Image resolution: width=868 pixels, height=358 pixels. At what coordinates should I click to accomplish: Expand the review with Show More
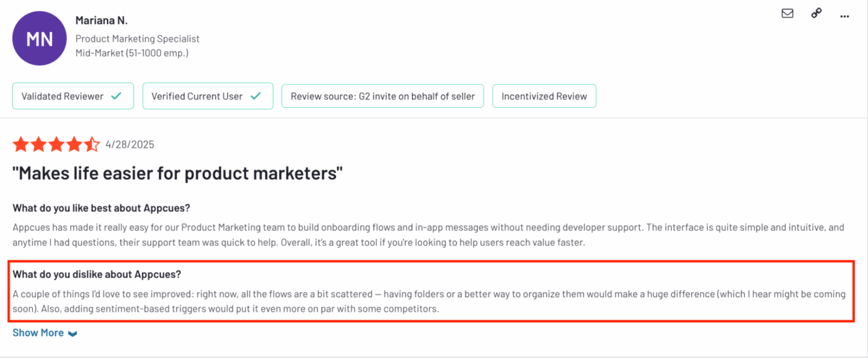38,333
